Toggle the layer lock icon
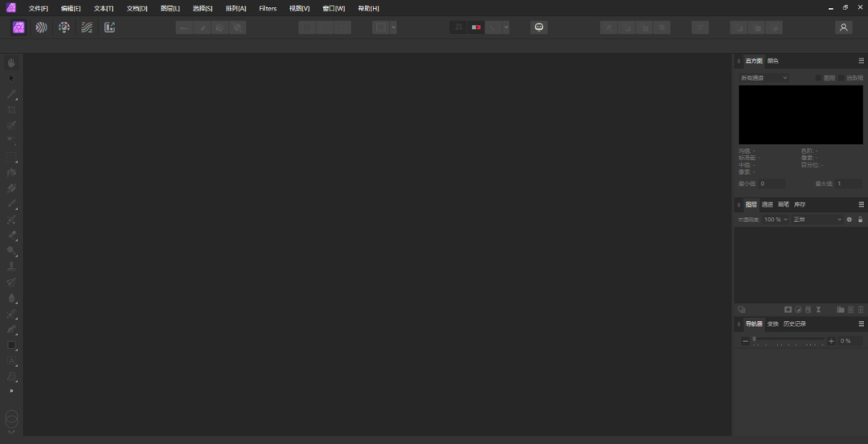Image resolution: width=868 pixels, height=444 pixels. (x=860, y=220)
